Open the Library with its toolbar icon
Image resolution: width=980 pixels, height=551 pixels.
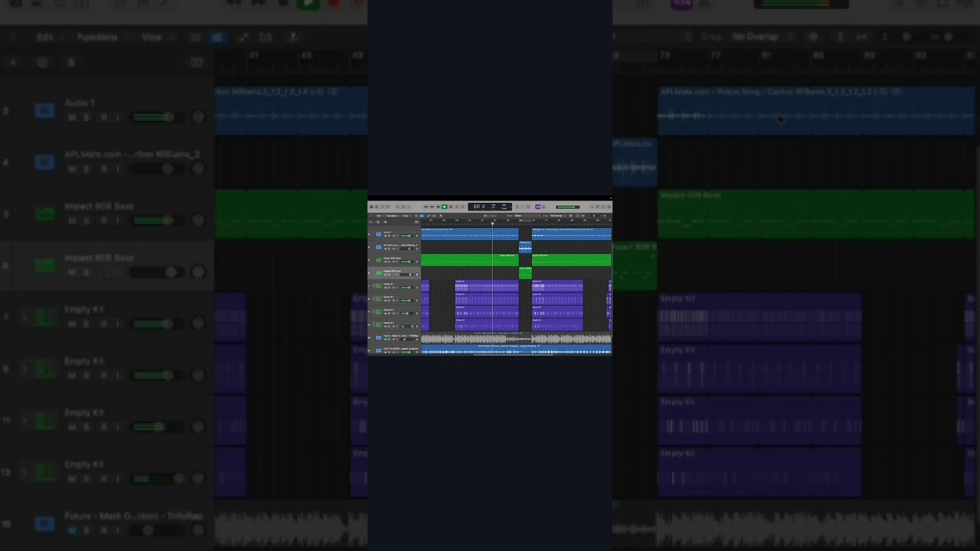[371, 207]
